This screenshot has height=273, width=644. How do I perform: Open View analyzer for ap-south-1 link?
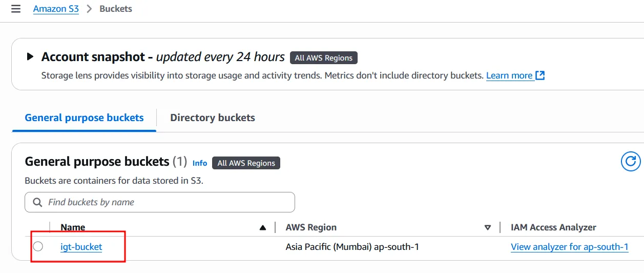(570, 247)
